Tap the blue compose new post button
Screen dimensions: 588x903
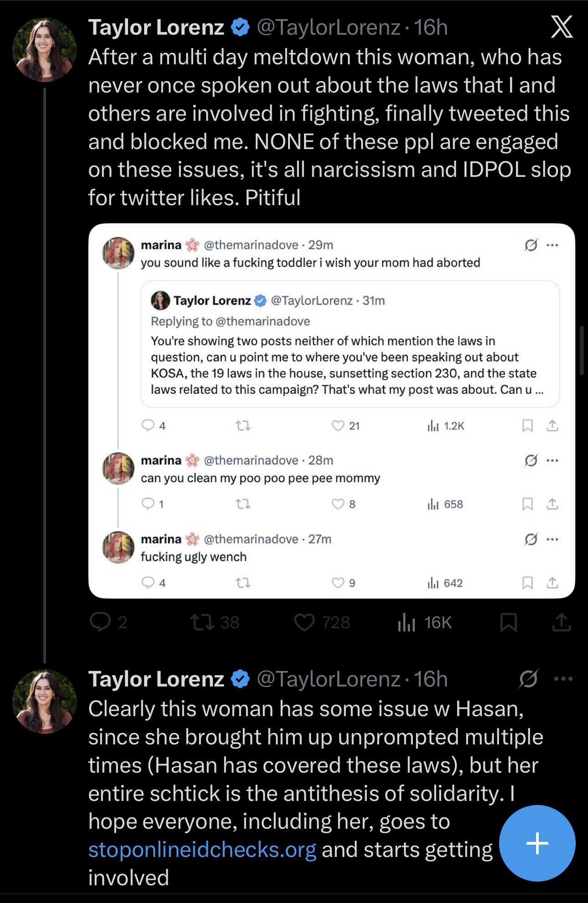pos(537,843)
